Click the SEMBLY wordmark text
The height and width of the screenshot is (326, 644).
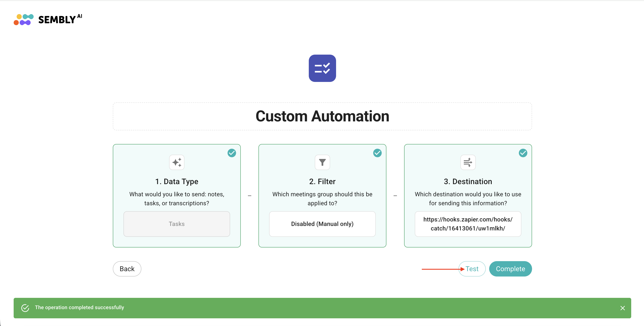(x=57, y=20)
